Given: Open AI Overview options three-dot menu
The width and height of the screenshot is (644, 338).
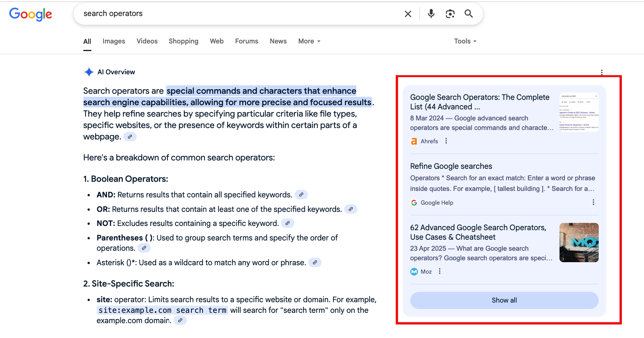Looking at the screenshot, I should point(601,72).
